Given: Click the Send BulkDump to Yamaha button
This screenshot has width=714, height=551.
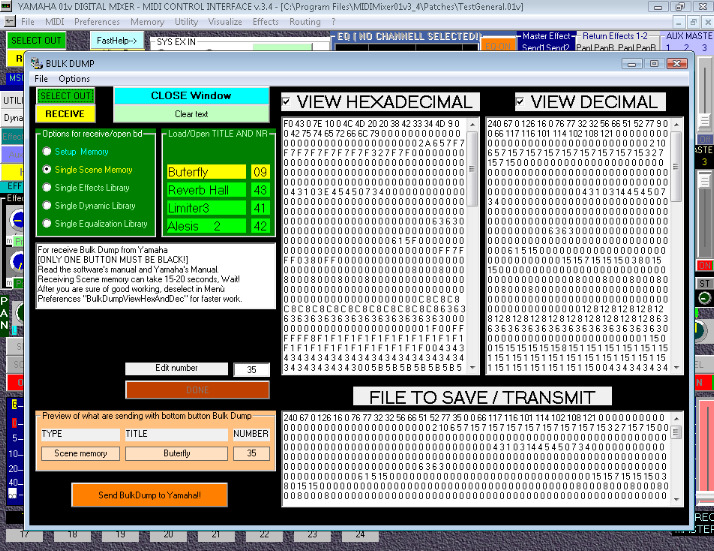Looking at the screenshot, I should [149, 495].
